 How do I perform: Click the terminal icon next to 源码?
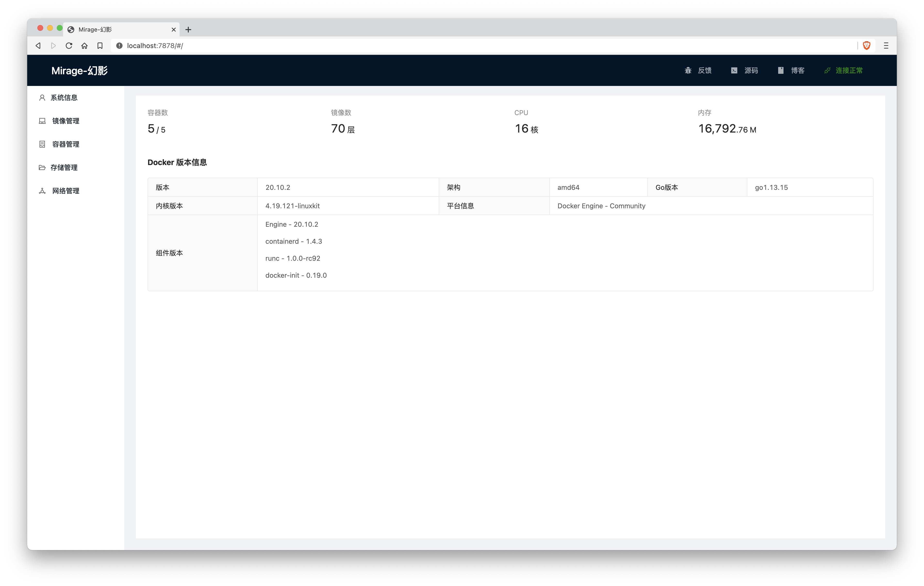[734, 70]
